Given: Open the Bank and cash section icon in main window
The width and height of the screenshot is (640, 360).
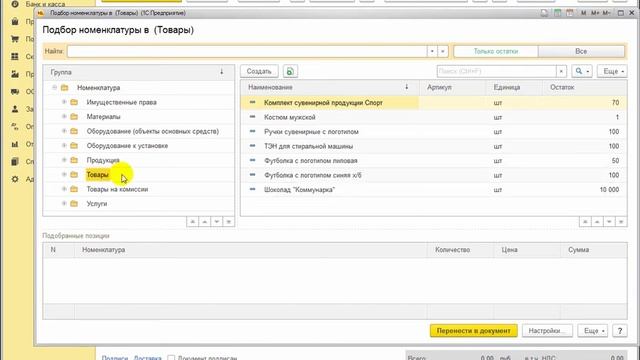Looking at the screenshot, I should click(15, 4).
